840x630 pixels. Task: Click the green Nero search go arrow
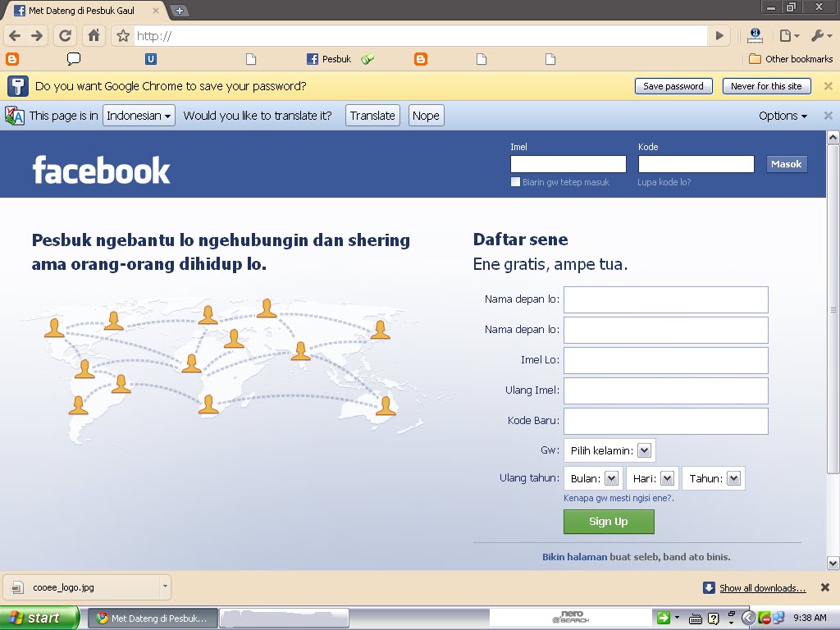663,618
